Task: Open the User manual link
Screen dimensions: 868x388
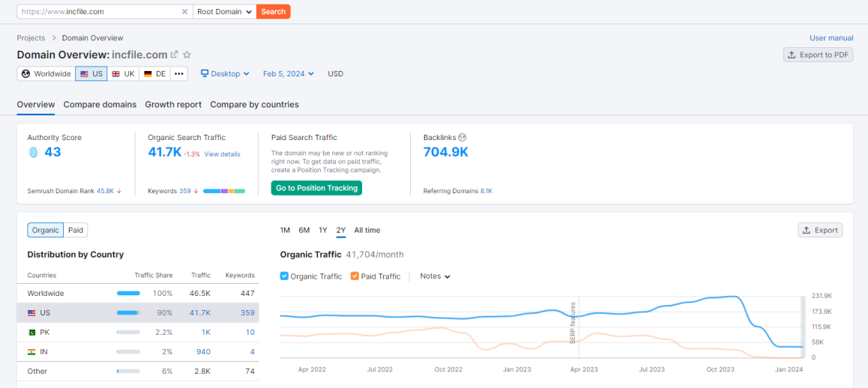Action: (831, 38)
